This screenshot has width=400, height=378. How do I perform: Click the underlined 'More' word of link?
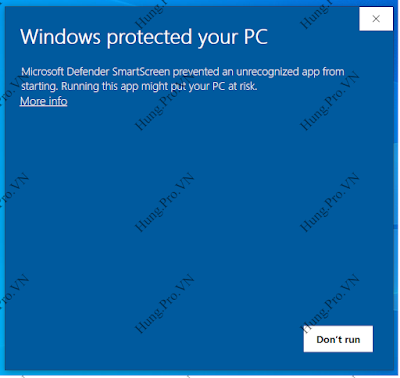pyautogui.click(x=32, y=101)
